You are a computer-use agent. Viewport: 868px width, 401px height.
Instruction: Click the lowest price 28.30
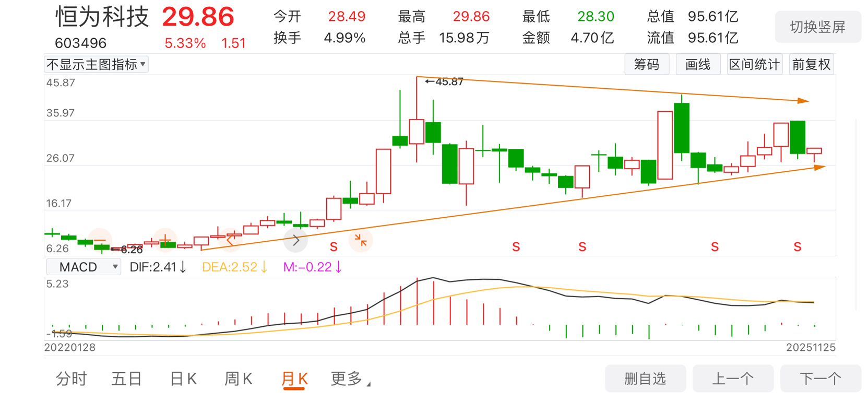tap(596, 17)
